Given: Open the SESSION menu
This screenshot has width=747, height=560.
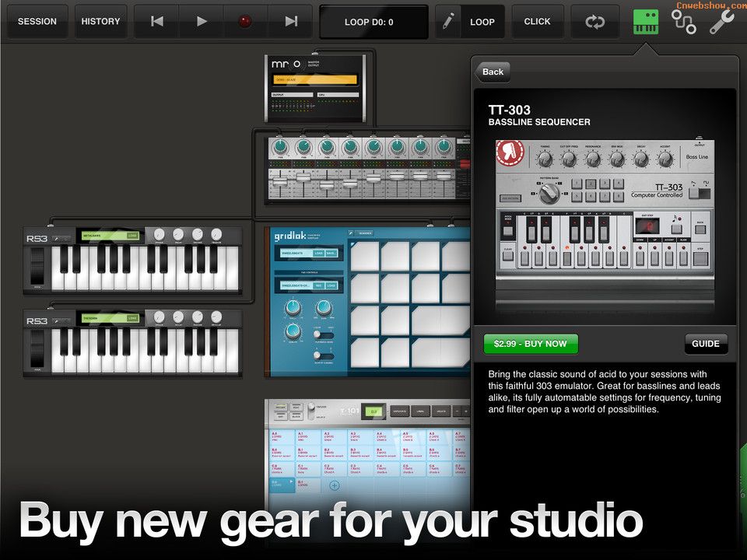Looking at the screenshot, I should click(x=37, y=22).
